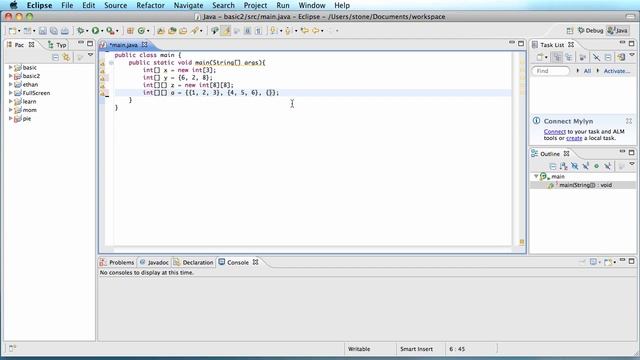Toggle Hide Fields in Outline view
Screen dimensions: 640x360
575,166
